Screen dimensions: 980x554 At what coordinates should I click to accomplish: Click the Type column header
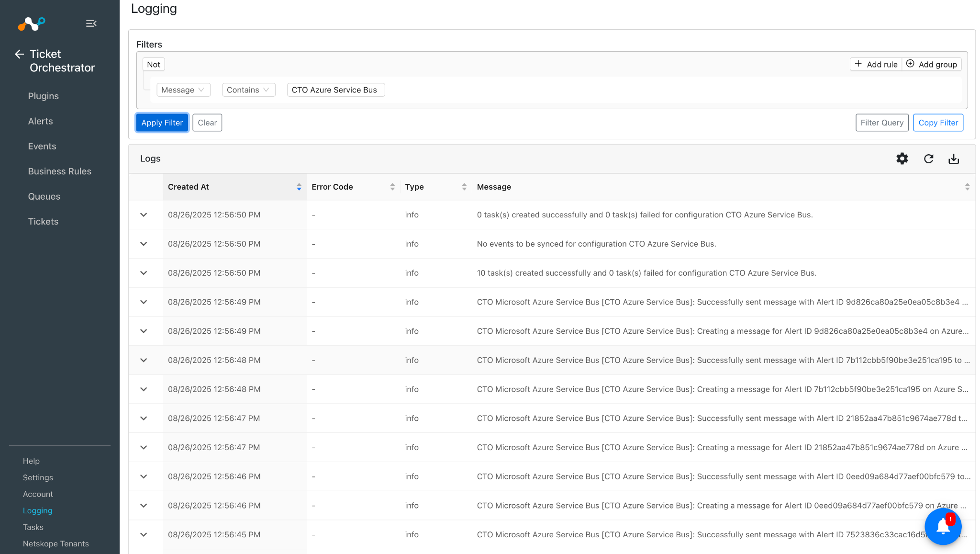click(x=436, y=187)
